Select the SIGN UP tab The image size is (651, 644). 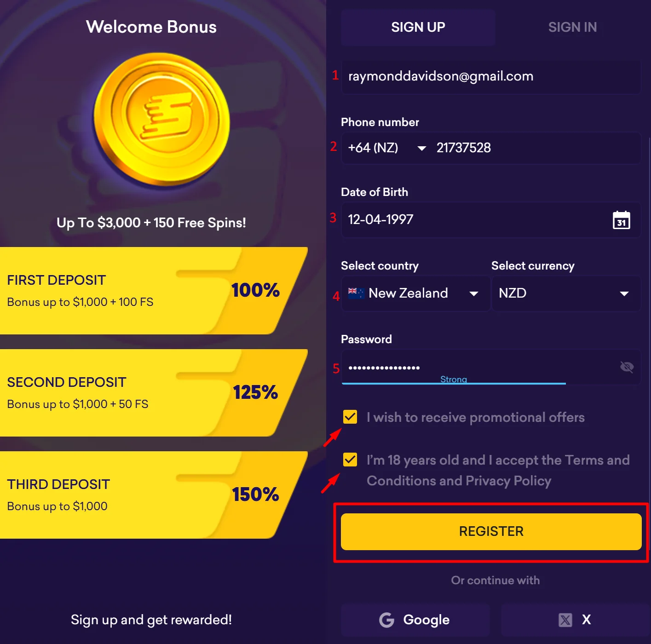(418, 27)
